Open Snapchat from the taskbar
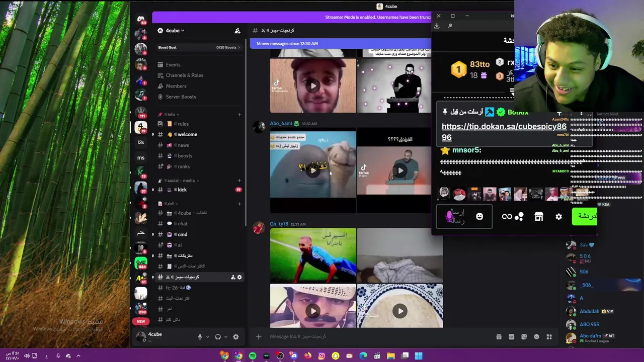Screen dimensions: 644x362 (336, 356)
